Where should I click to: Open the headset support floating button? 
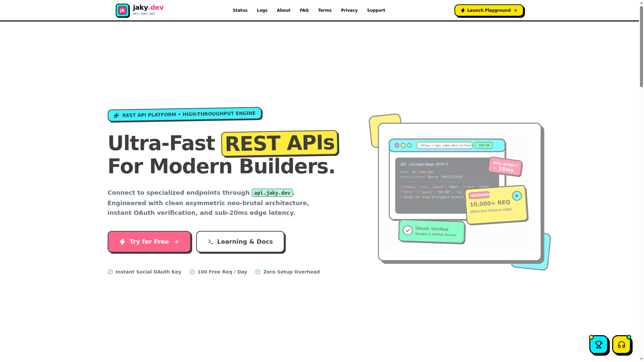622,345
